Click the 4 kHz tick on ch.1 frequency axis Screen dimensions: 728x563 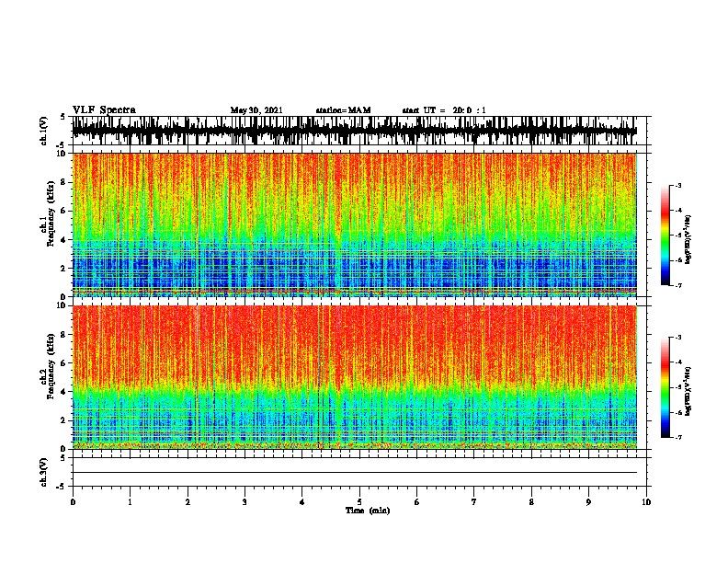click(63, 240)
